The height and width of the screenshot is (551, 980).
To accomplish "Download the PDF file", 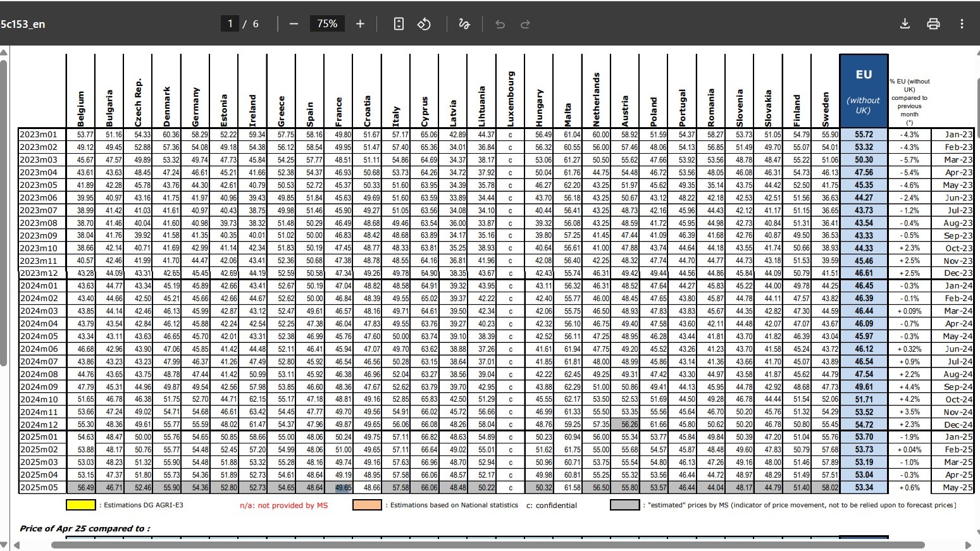I will [905, 24].
